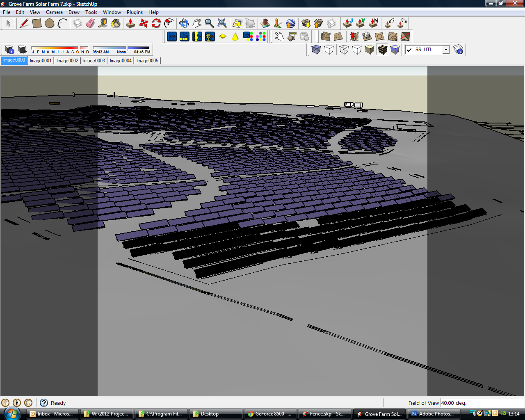525x420 pixels.
Task: Toggle Display Shadows on or off
Action: (23, 50)
